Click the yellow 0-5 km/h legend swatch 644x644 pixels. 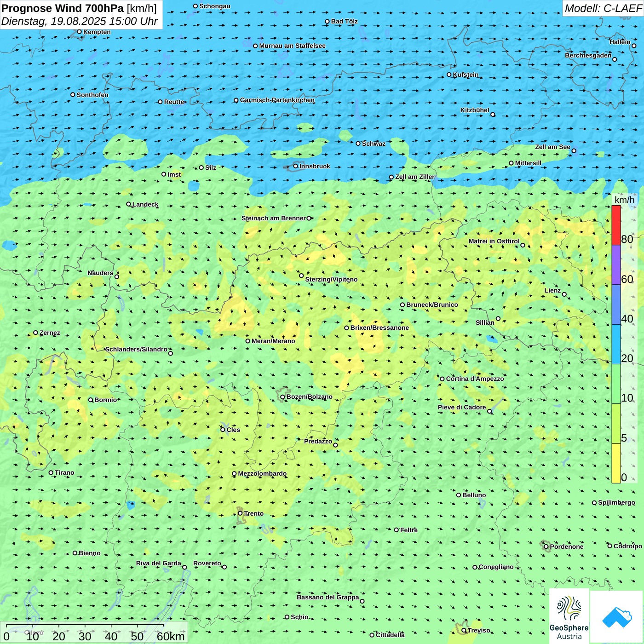616,463
